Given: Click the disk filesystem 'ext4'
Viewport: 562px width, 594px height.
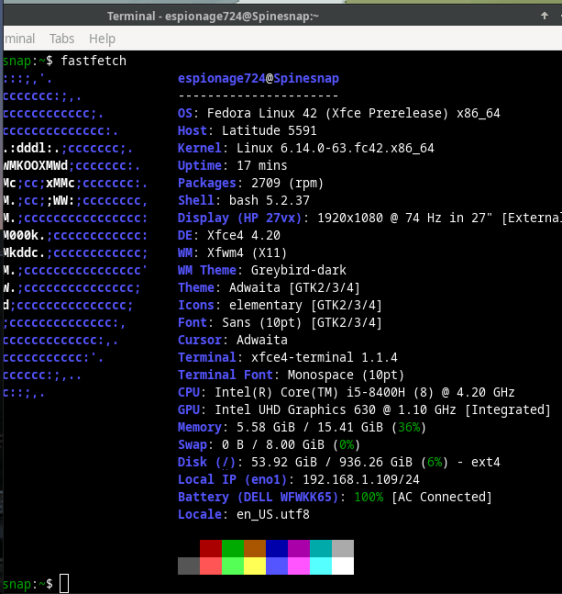Looking at the screenshot, I should (x=486, y=462).
